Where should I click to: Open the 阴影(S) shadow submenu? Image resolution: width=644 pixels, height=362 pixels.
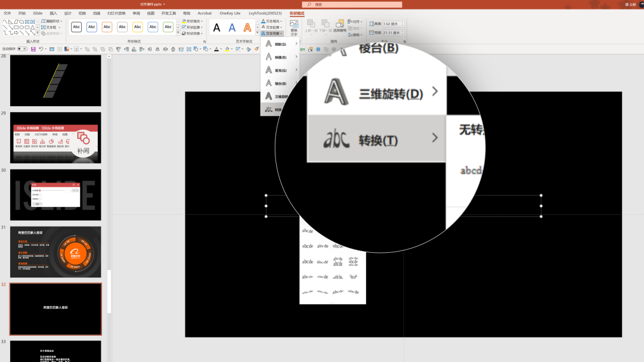(x=280, y=44)
